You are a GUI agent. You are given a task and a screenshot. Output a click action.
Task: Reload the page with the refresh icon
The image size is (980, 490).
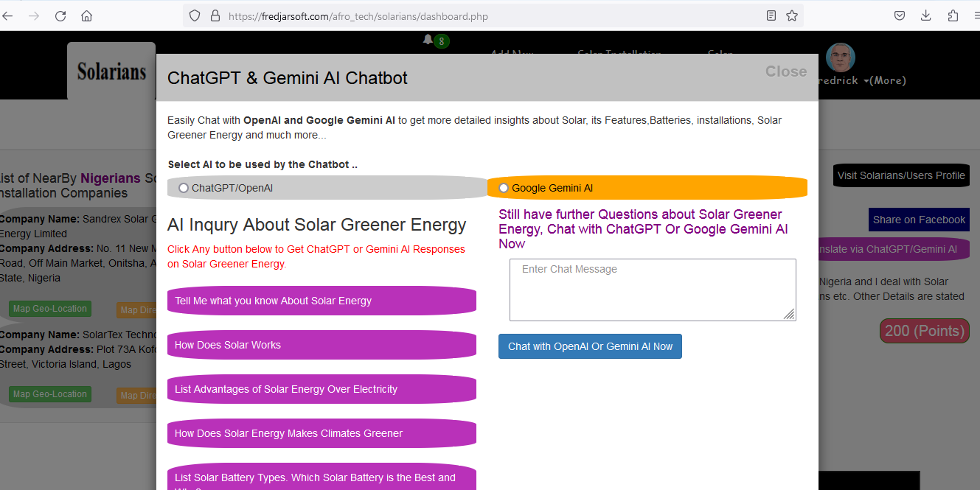(60, 15)
